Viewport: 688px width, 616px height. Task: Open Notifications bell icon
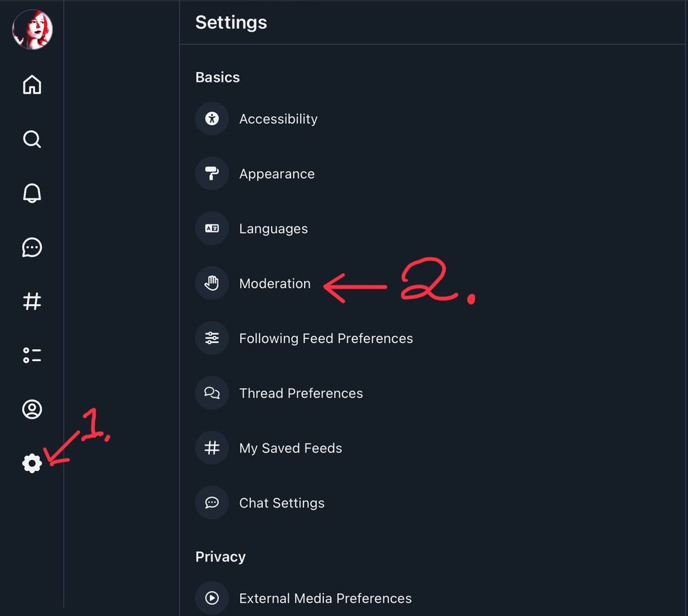pyautogui.click(x=32, y=193)
